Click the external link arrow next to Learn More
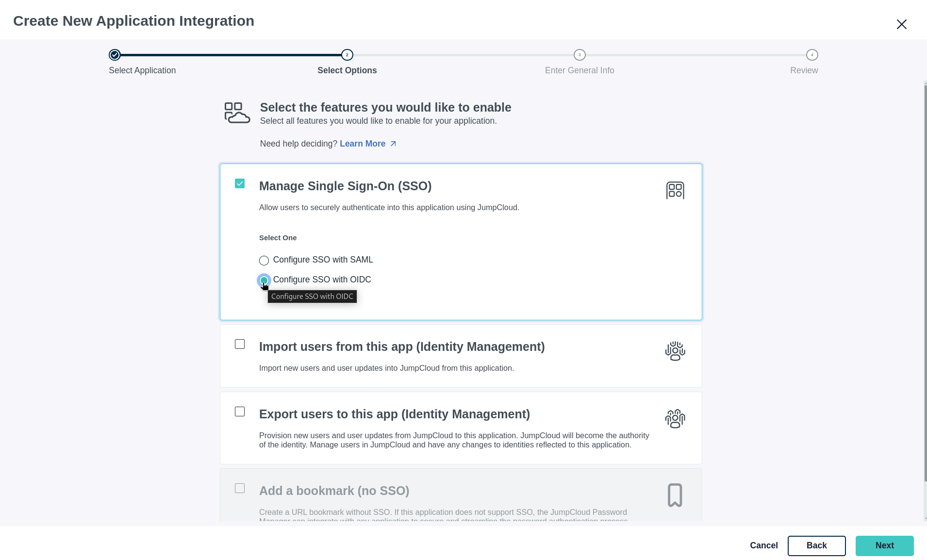The image size is (927, 560). pyautogui.click(x=393, y=144)
